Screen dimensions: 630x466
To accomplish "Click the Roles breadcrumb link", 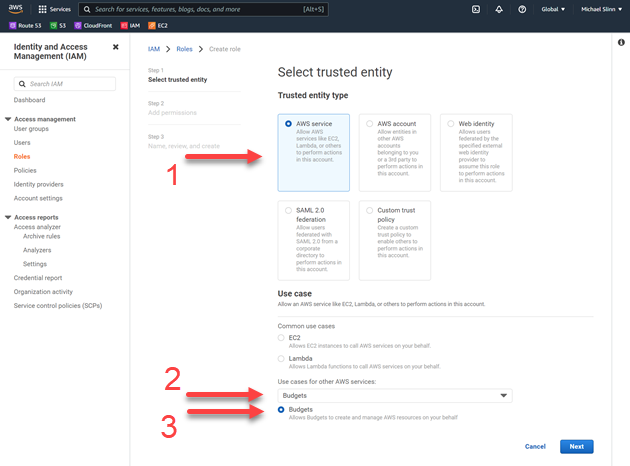I will [183, 49].
